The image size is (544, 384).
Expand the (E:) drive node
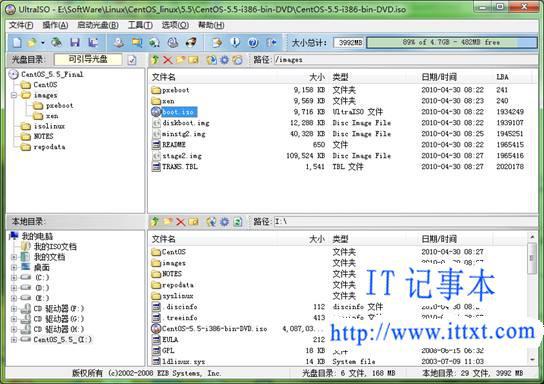click(14, 298)
